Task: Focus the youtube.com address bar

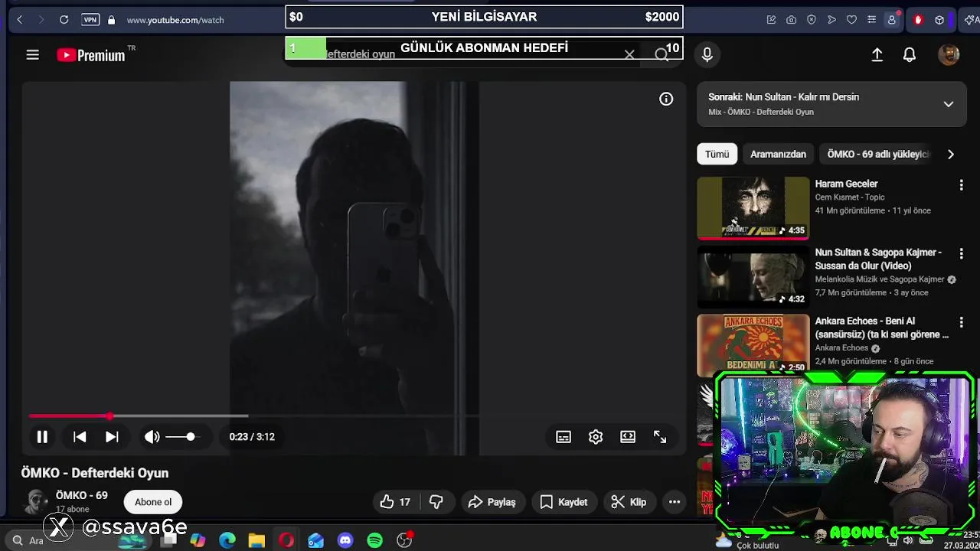Action: (x=175, y=20)
